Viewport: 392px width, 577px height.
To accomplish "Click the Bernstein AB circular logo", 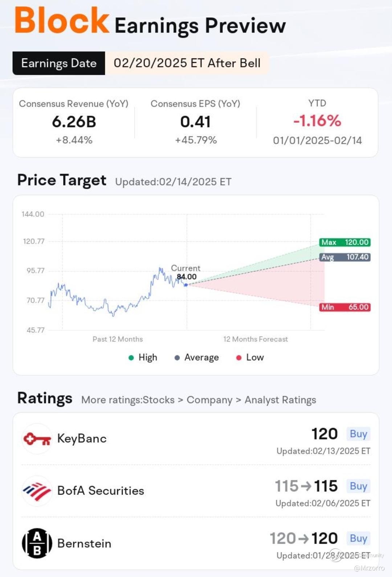I will pos(37,543).
